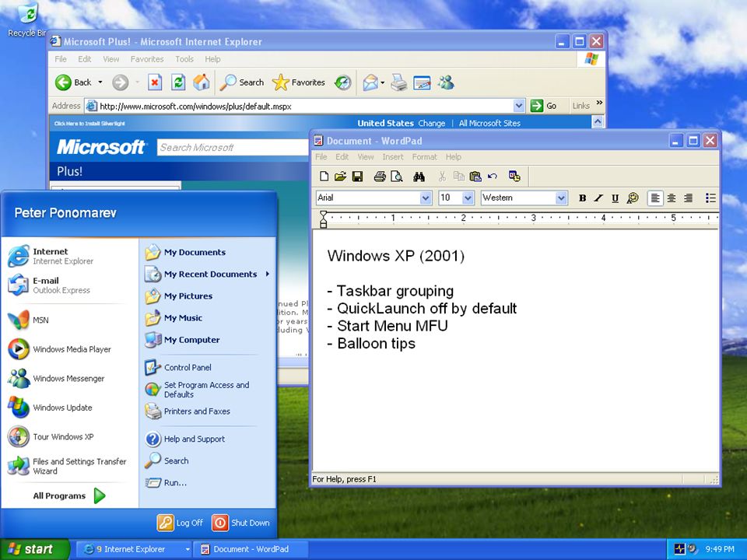Open WordPad Format menu
Screen dimensions: 747x560
(x=424, y=156)
